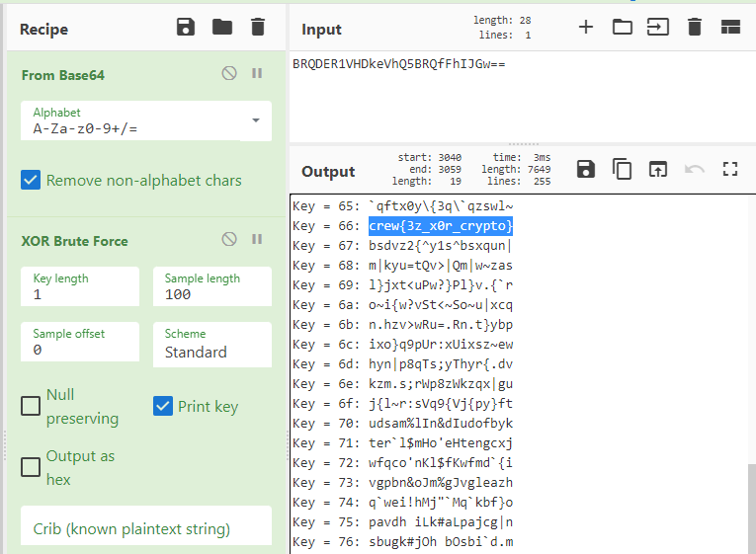Click the Output panel heading
This screenshot has width=756, height=554.
coord(328,172)
